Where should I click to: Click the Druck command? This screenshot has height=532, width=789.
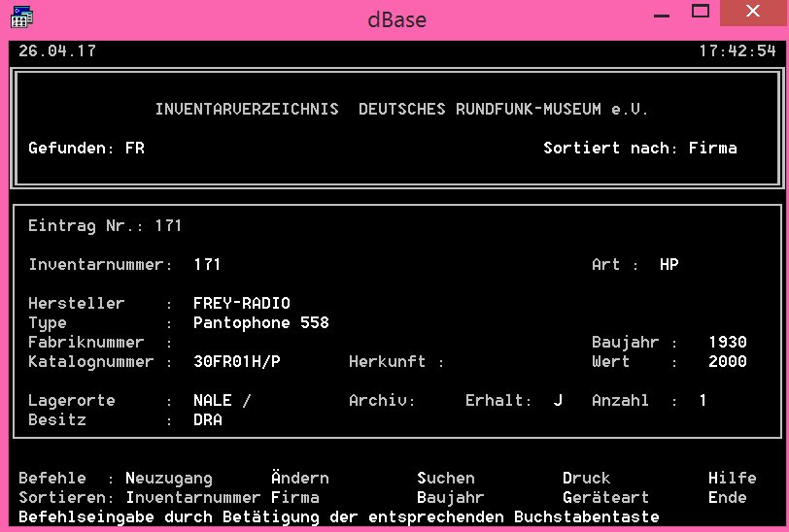click(586, 478)
